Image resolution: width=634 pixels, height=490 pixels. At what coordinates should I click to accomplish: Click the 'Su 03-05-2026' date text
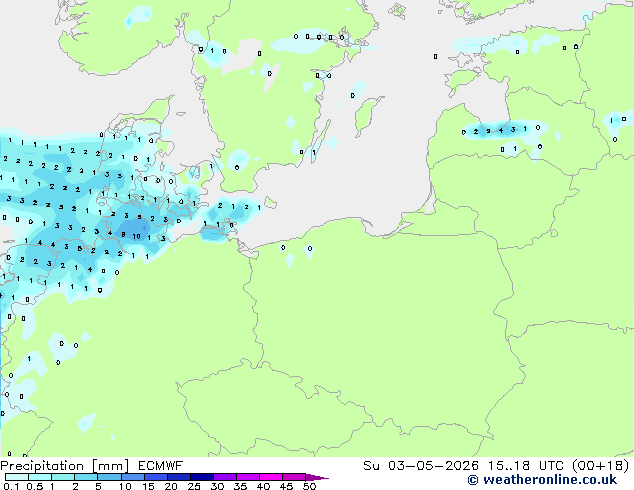click(421, 466)
